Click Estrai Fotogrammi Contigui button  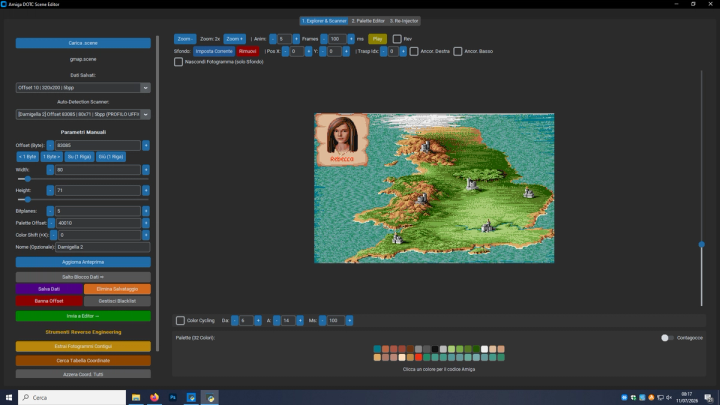point(83,346)
